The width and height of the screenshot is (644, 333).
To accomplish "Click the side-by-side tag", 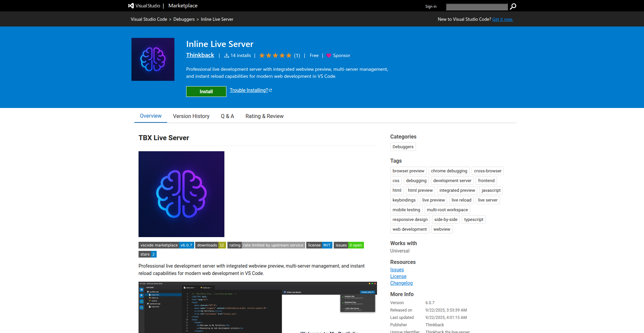I will pyautogui.click(x=446, y=220).
